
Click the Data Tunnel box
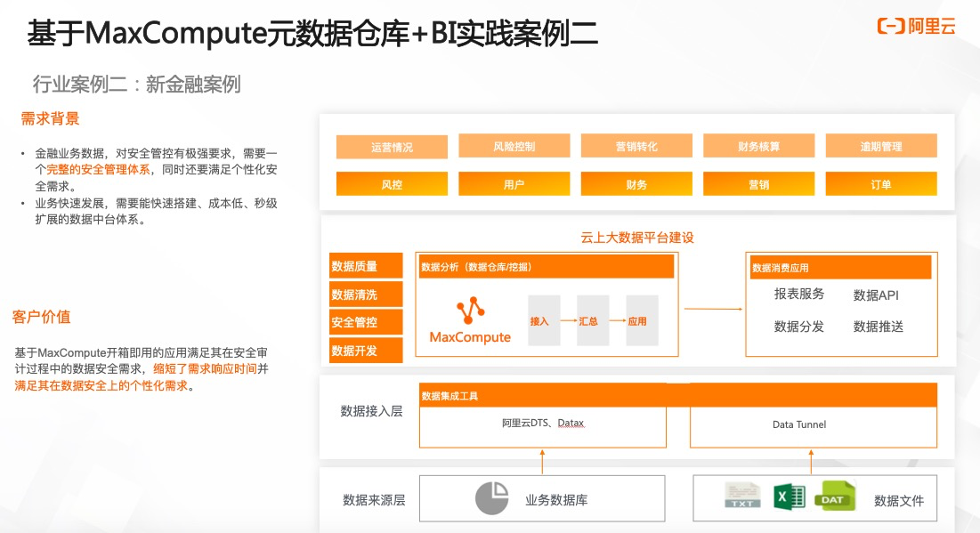click(814, 427)
